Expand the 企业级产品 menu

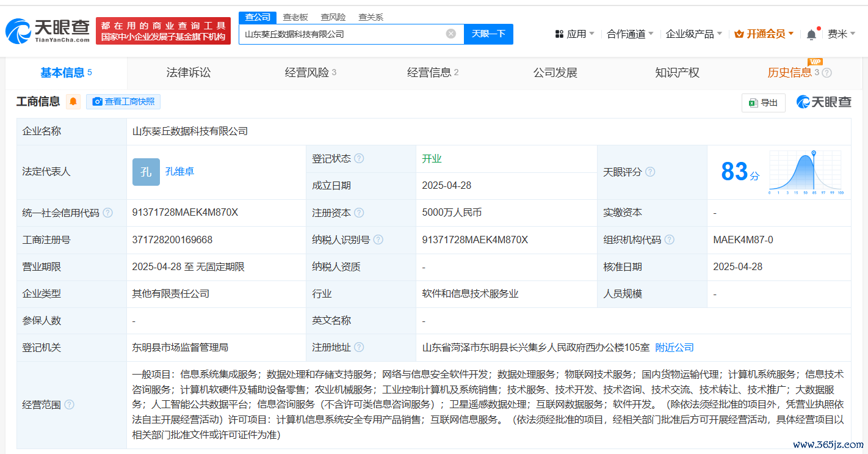click(694, 34)
